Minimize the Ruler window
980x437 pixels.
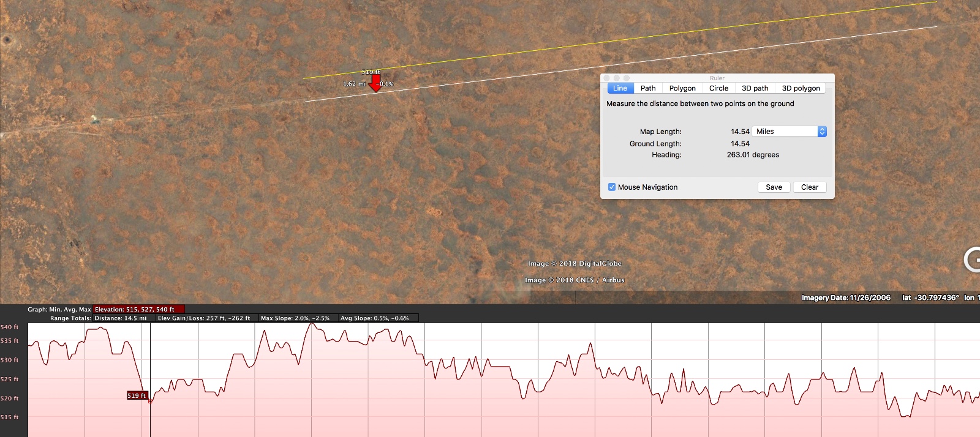[x=617, y=78]
